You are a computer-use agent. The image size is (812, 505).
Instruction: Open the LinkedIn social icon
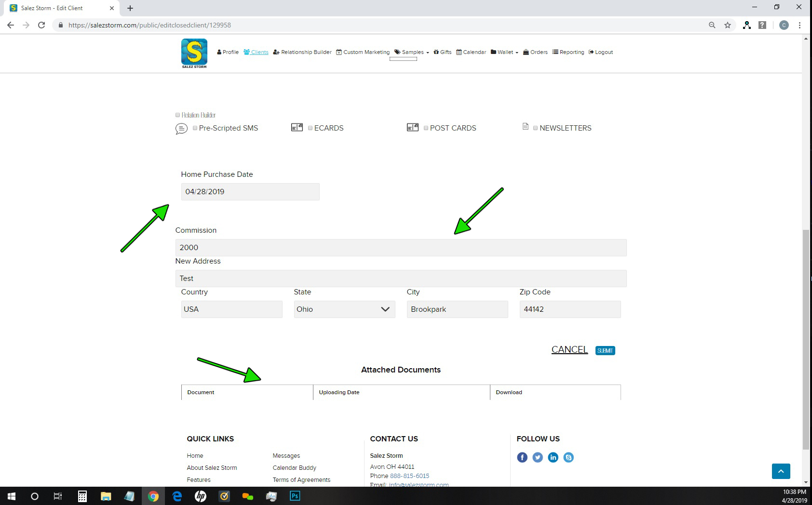(x=553, y=457)
